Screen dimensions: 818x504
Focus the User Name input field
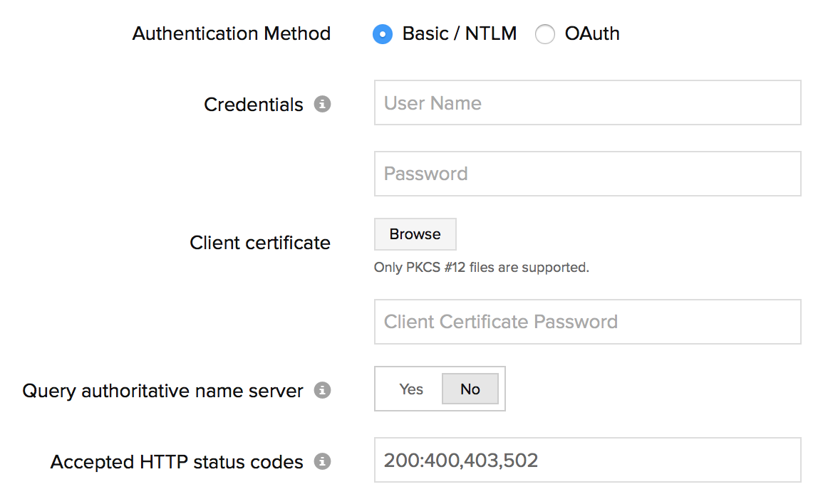[587, 103]
